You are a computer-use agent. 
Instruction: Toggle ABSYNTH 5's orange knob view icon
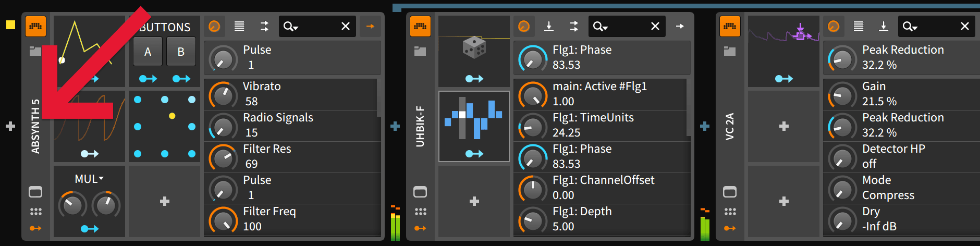coord(214,26)
